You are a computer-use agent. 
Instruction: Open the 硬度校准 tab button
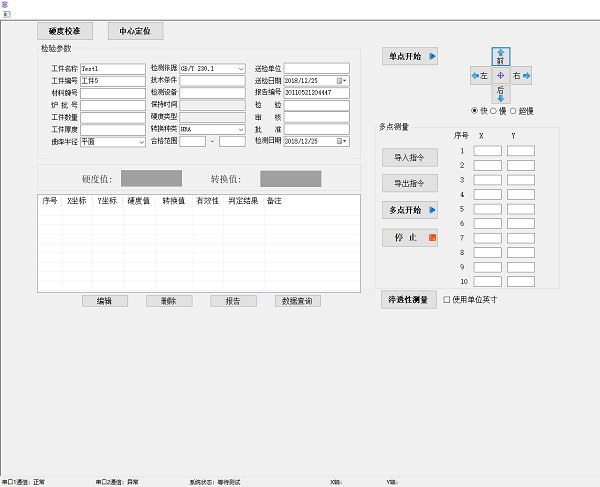[x=71, y=31]
